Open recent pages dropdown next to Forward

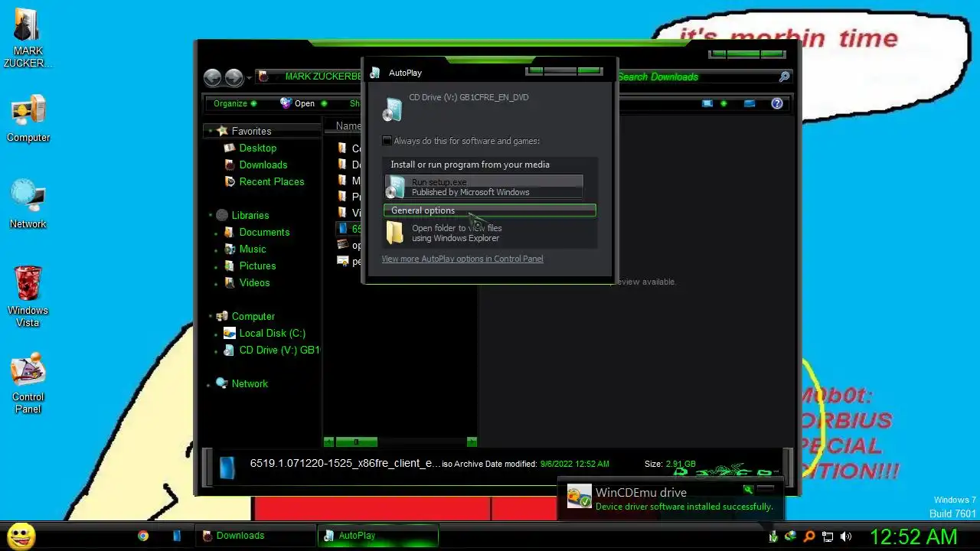coord(249,78)
